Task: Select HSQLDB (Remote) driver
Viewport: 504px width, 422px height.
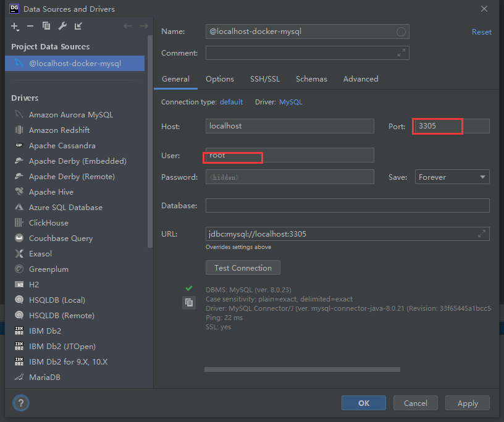Action: point(62,315)
